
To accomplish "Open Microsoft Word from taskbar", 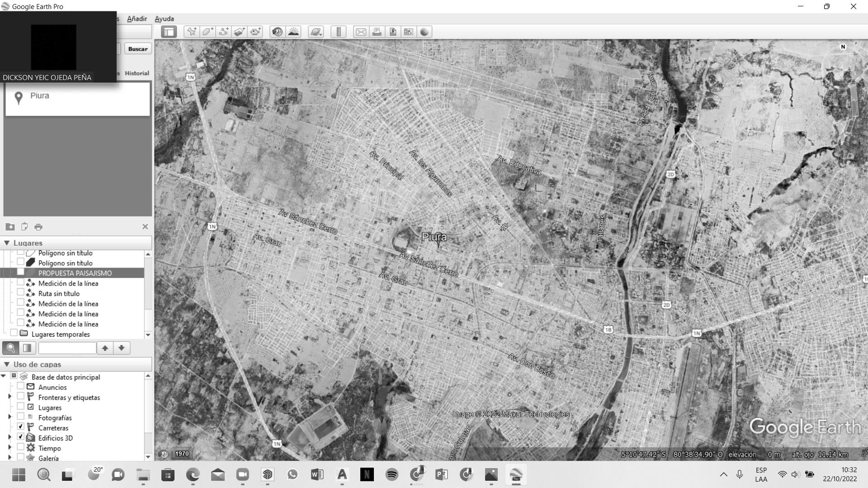I will pyautogui.click(x=317, y=474).
